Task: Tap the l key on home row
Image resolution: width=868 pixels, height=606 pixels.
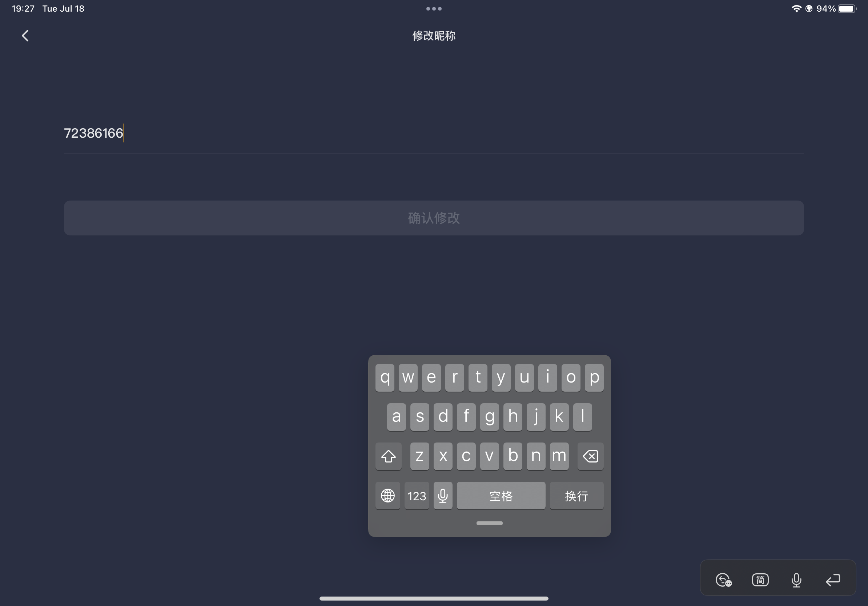Action: pyautogui.click(x=583, y=417)
